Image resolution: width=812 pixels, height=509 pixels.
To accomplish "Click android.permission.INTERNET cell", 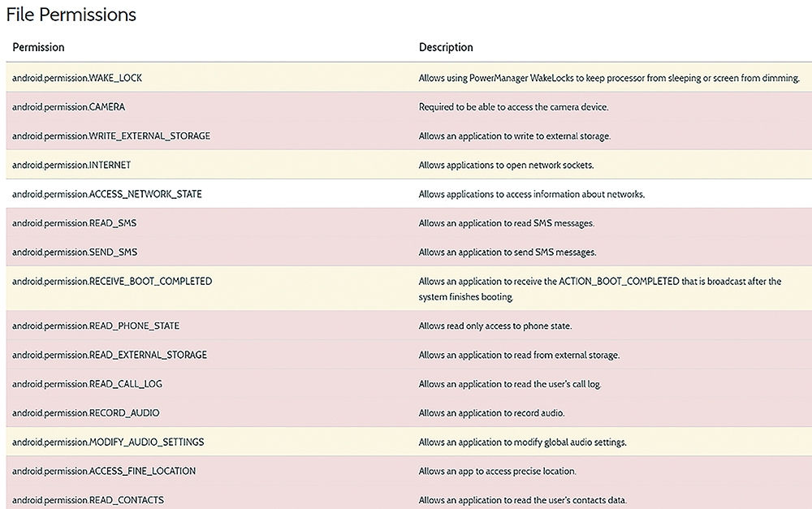I will pos(71,165).
